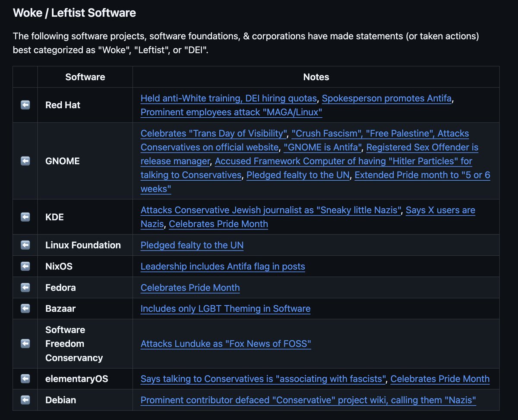
Task: Click the arrow icon beside Red Hat
Action: pyautogui.click(x=25, y=105)
